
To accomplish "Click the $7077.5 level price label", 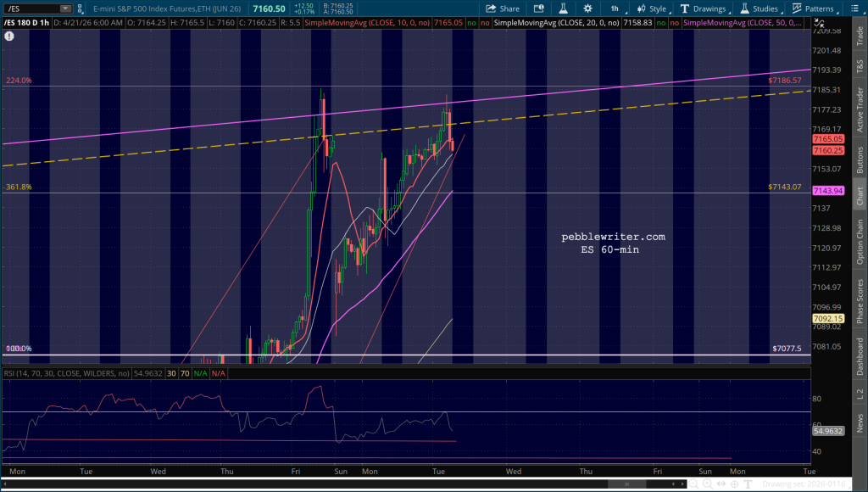I will coord(787,349).
